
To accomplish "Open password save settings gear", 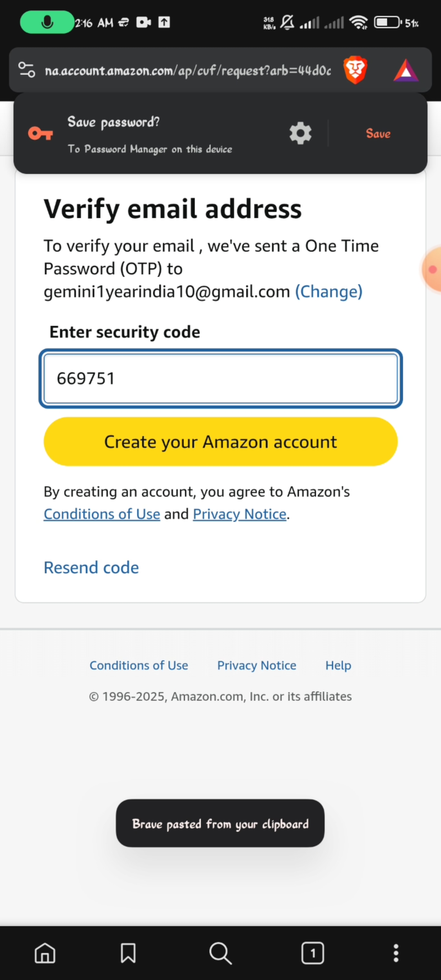I will click(x=300, y=133).
